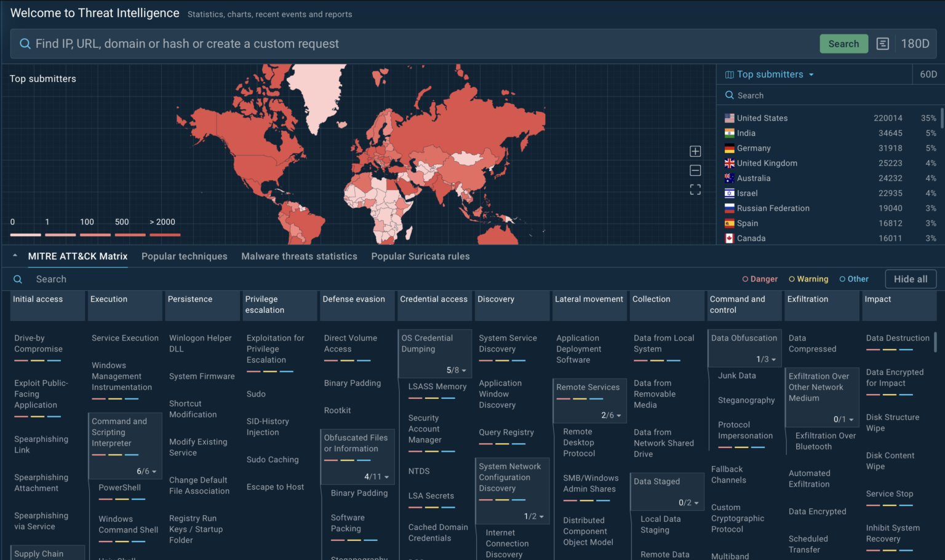Collapse the MITRE ATT&CK Matrix section arrow
Viewport: 945px width, 560px height.
[x=15, y=256]
